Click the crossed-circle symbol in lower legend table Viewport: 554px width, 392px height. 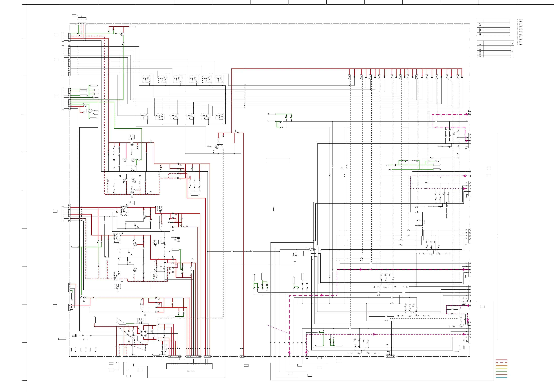coord(480,45)
